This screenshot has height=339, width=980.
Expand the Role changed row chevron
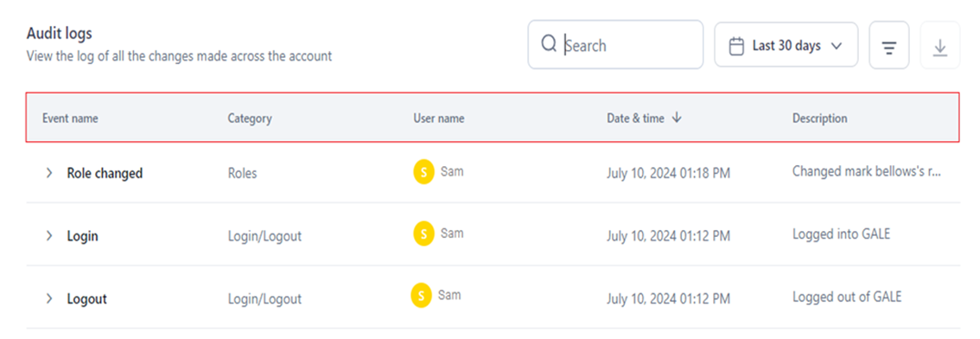(x=48, y=173)
